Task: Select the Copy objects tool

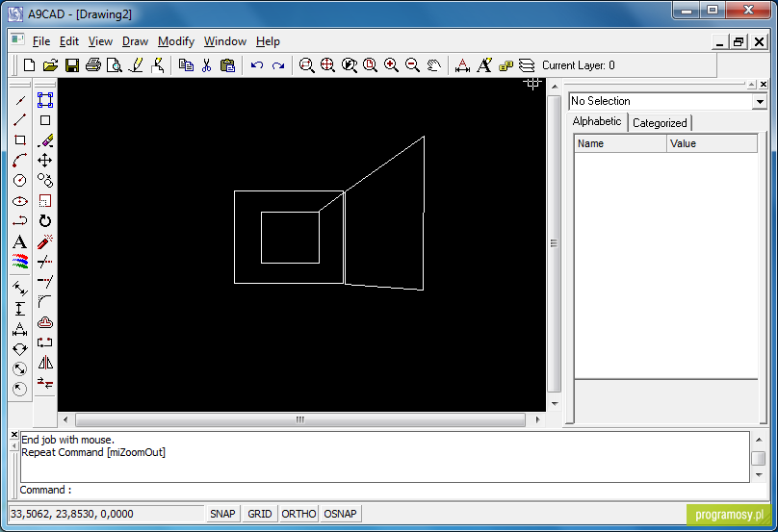Action: click(44, 181)
